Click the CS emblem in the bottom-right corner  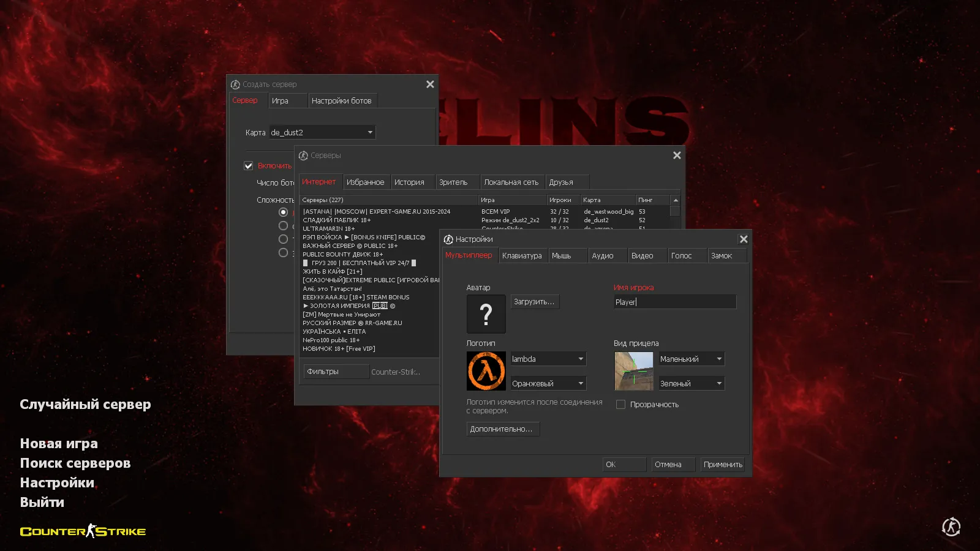click(x=951, y=527)
